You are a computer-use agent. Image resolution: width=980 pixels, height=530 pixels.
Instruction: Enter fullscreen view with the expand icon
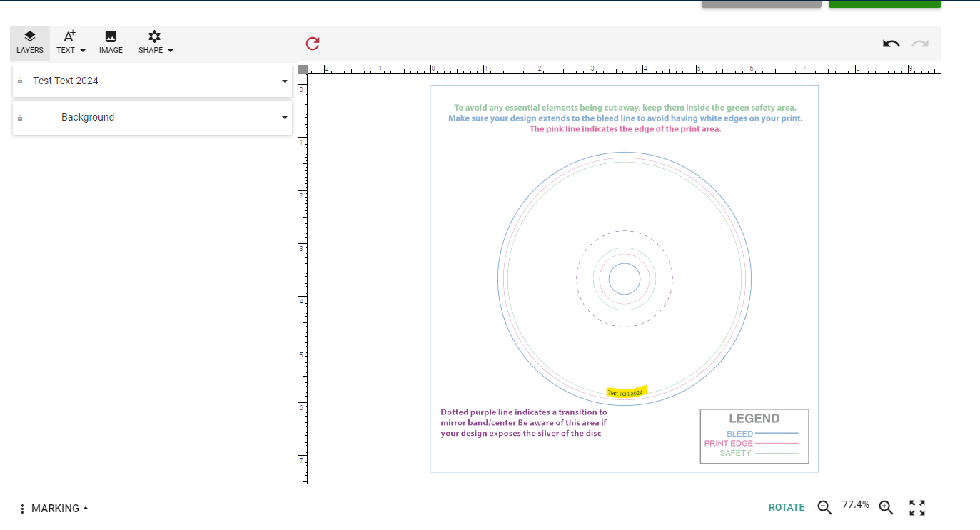(x=917, y=508)
